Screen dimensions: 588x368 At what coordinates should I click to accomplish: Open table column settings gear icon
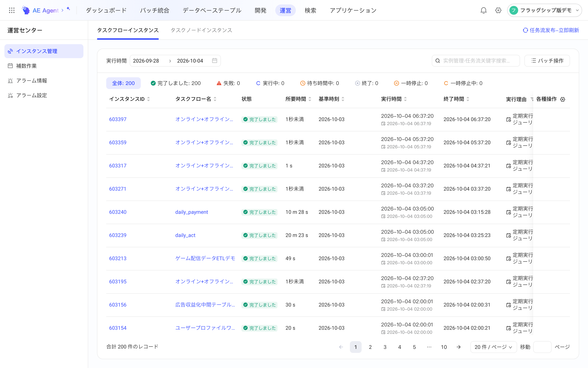[562, 99]
